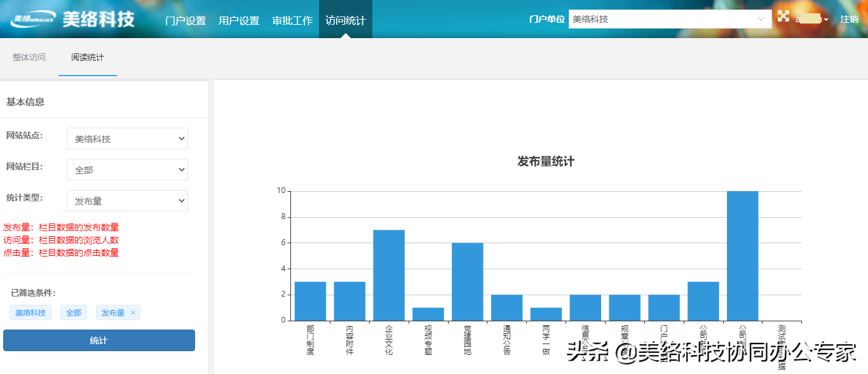The height and width of the screenshot is (374, 868).
Task: Remove the 发布量 filter tag
Action: 132,312
